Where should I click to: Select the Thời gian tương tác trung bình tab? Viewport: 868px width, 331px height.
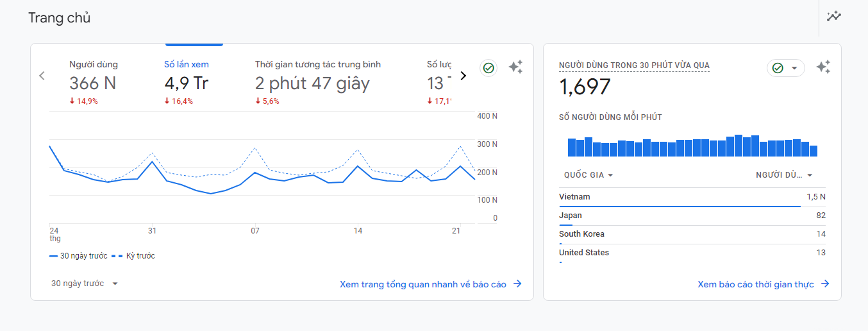[x=318, y=82]
